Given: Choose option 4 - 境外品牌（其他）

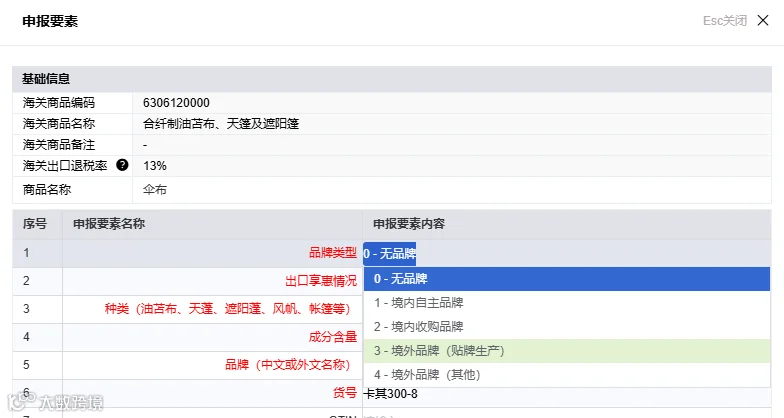Looking at the screenshot, I should pos(566,375).
